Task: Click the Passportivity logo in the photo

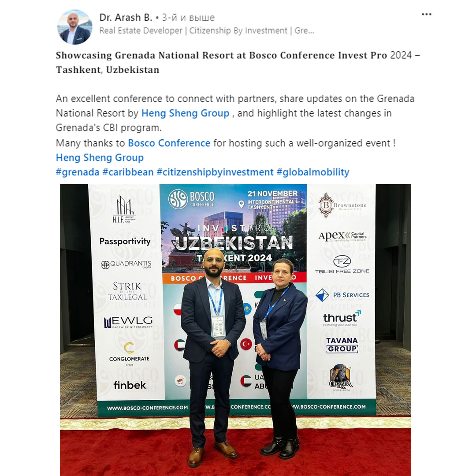Action: click(x=125, y=242)
